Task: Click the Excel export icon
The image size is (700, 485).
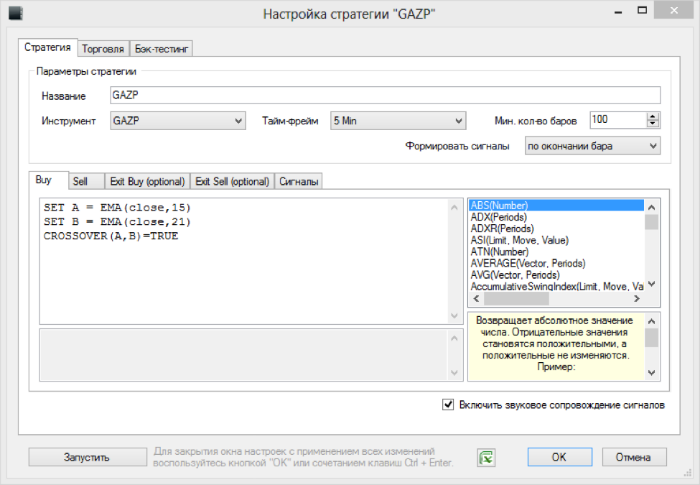Action: [486, 457]
